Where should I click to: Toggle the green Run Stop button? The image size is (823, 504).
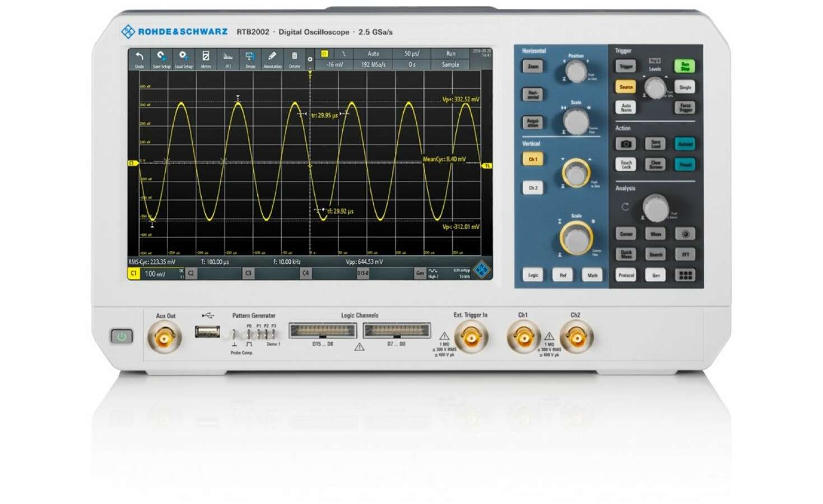coord(685,66)
